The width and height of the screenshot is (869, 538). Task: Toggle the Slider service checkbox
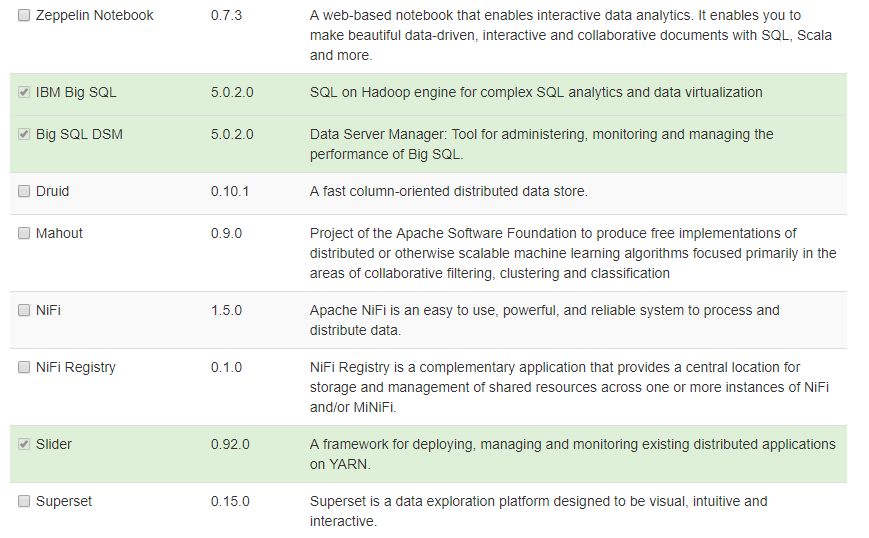point(24,444)
